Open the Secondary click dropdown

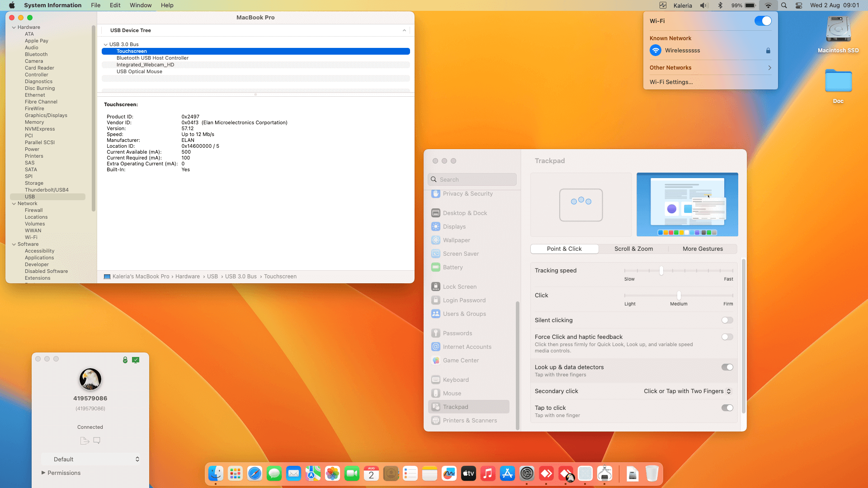click(687, 391)
